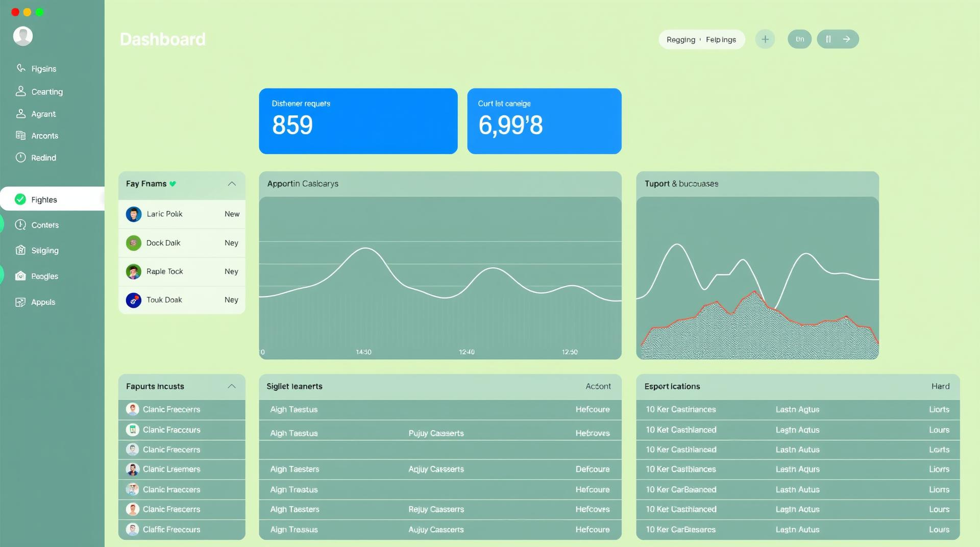Click the Rejuy Caasserrs cell
This screenshot has height=547, width=980.
point(436,509)
